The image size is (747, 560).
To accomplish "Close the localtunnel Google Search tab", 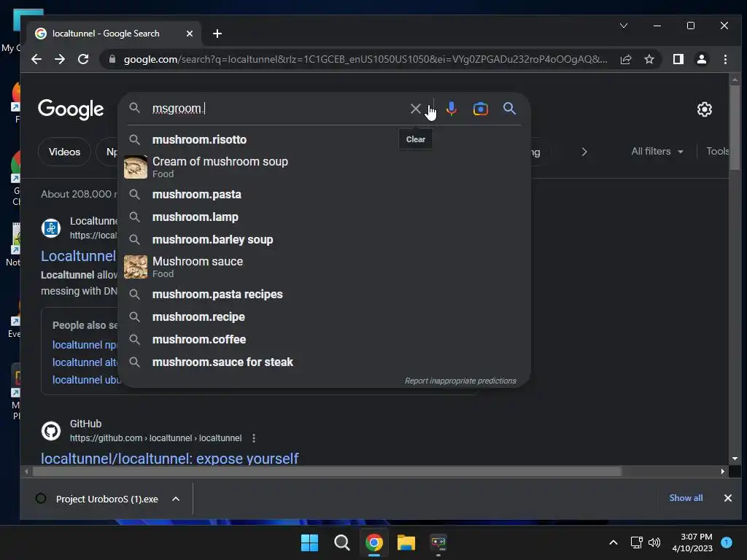I will [x=189, y=34].
